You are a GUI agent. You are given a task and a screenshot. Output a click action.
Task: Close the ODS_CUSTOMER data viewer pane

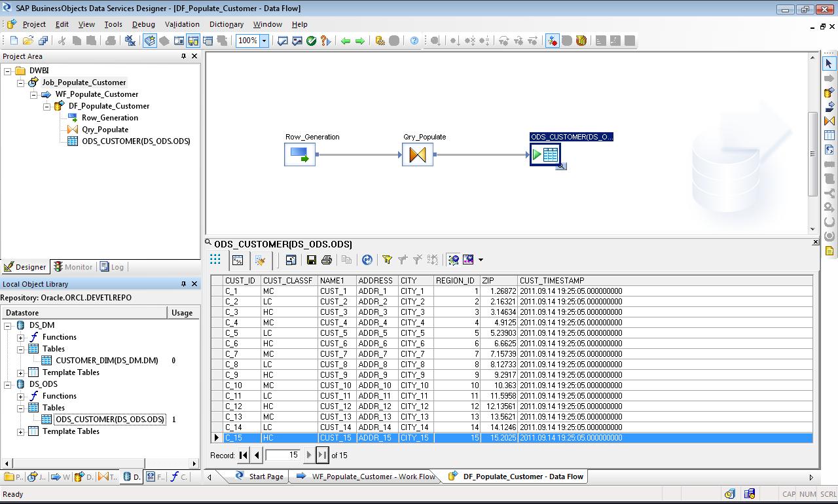(815, 242)
